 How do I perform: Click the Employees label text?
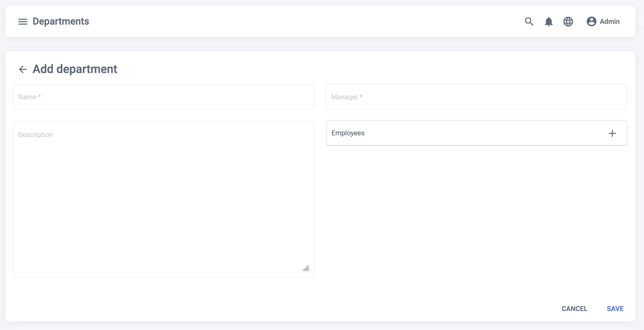click(348, 133)
